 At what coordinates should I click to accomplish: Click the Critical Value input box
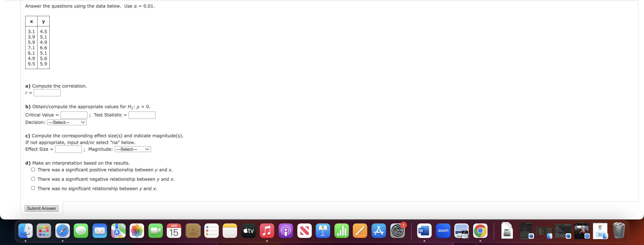74,115
